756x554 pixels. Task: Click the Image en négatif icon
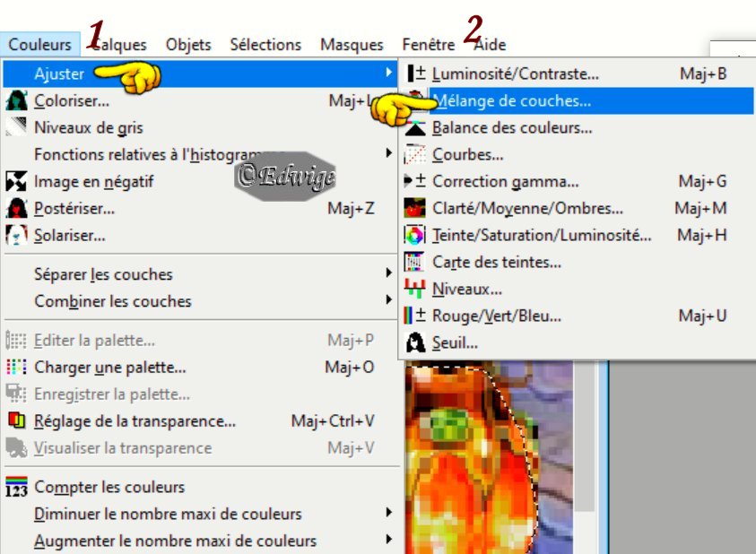coord(16,181)
